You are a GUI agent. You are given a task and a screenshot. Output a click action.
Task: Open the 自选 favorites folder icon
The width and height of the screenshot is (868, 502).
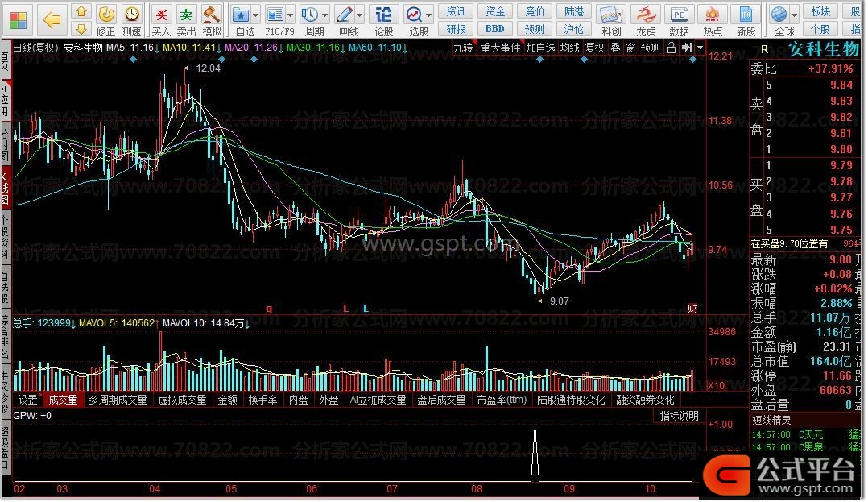click(241, 15)
